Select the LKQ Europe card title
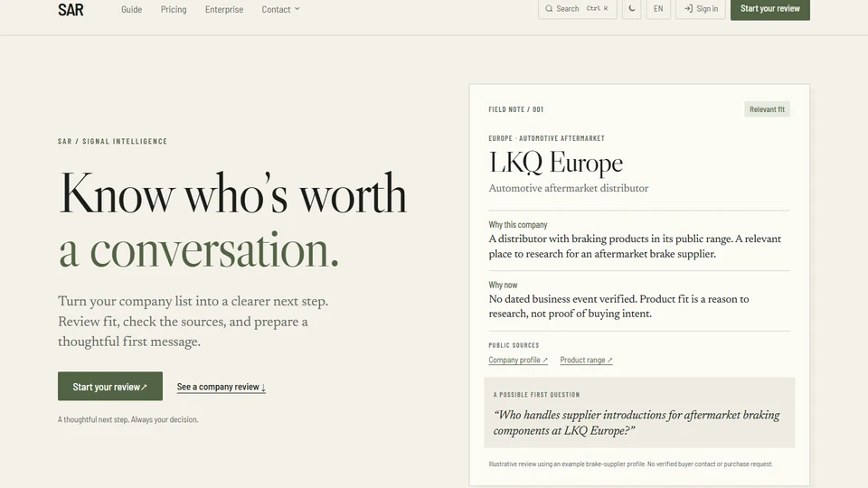Screen dimensions: 868x488 coord(555,163)
